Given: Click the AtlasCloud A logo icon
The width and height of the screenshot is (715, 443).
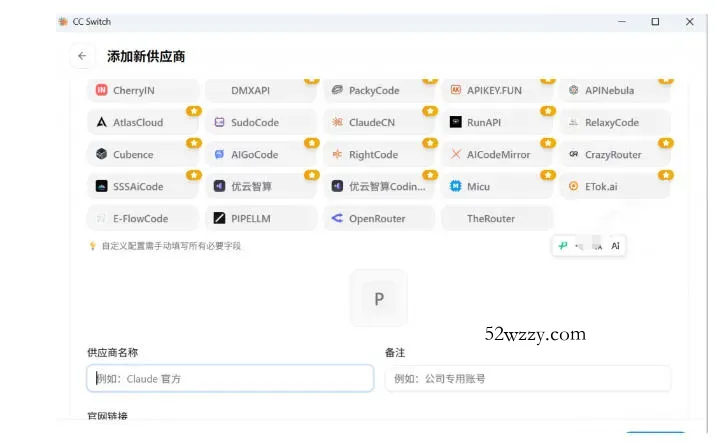Looking at the screenshot, I should [x=101, y=122].
